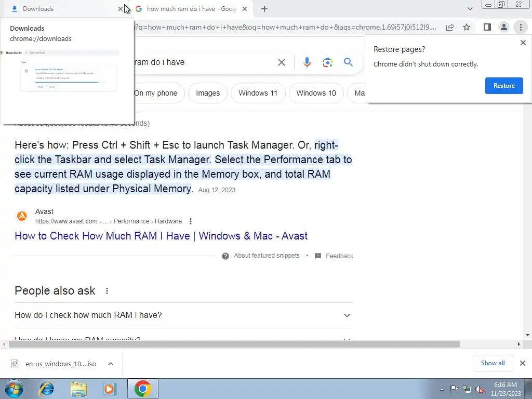Close the Google search tab

click(245, 9)
